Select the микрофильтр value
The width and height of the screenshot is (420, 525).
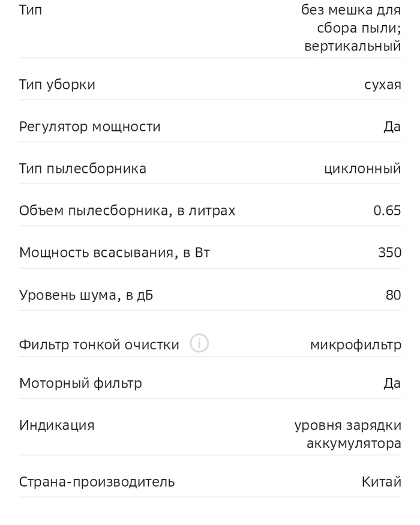[x=355, y=344]
